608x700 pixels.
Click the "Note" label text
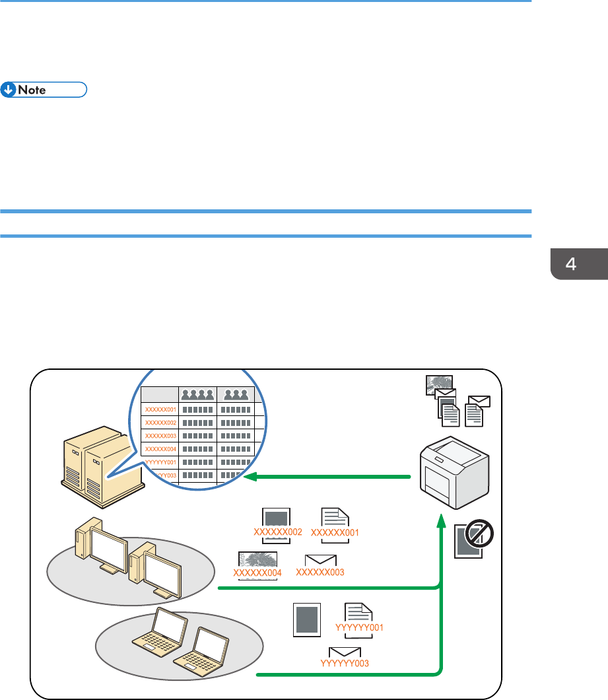tap(32, 90)
